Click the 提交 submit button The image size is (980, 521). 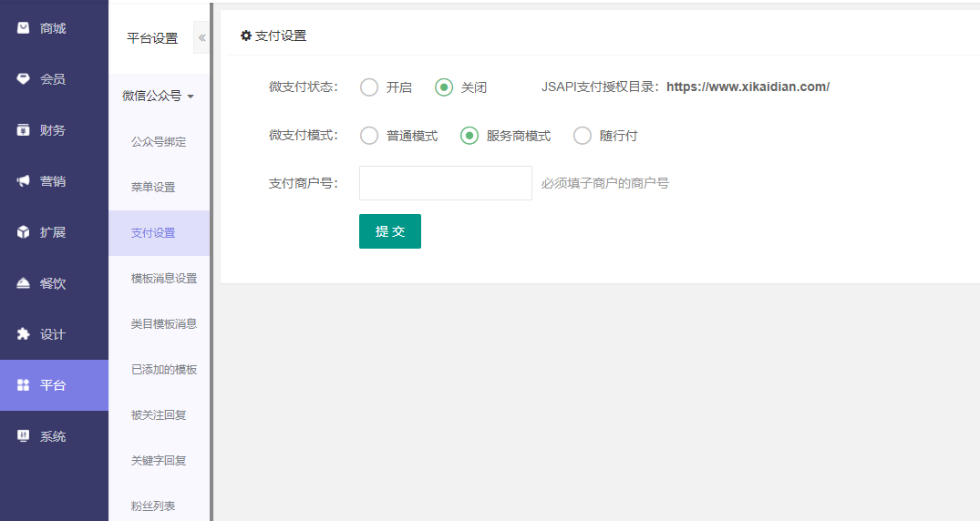pyautogui.click(x=390, y=231)
